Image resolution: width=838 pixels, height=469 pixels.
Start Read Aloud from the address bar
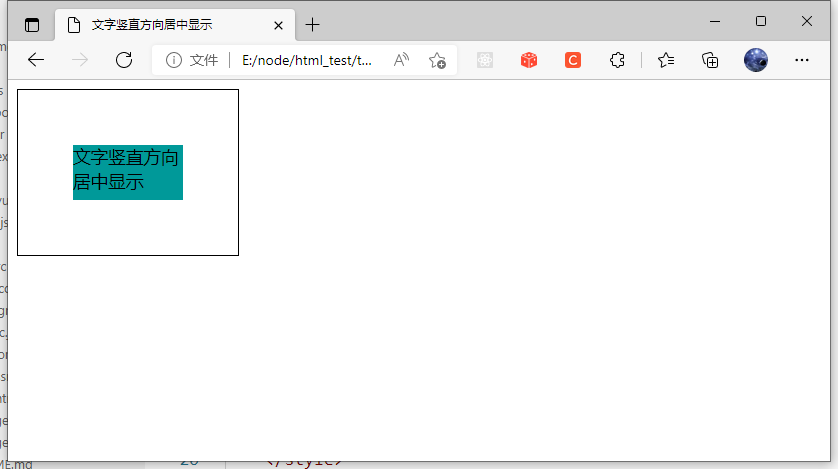(401, 60)
